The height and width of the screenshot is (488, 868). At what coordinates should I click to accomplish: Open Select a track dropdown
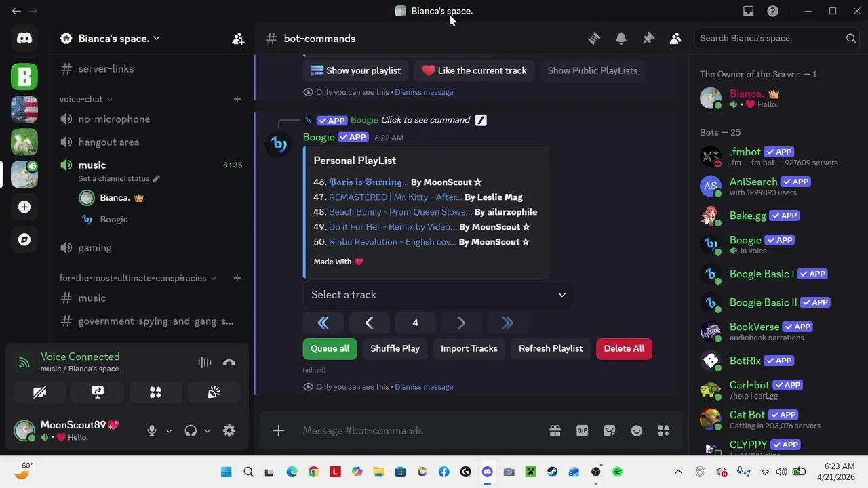(x=438, y=295)
